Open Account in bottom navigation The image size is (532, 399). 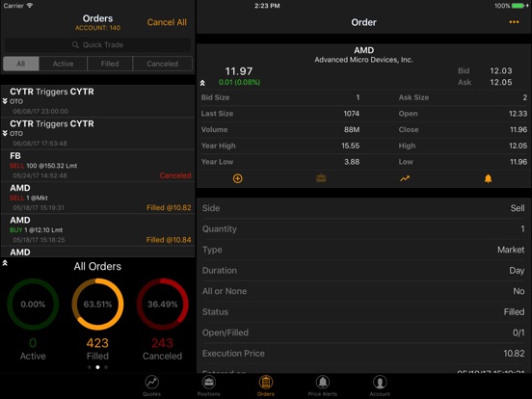(x=380, y=386)
